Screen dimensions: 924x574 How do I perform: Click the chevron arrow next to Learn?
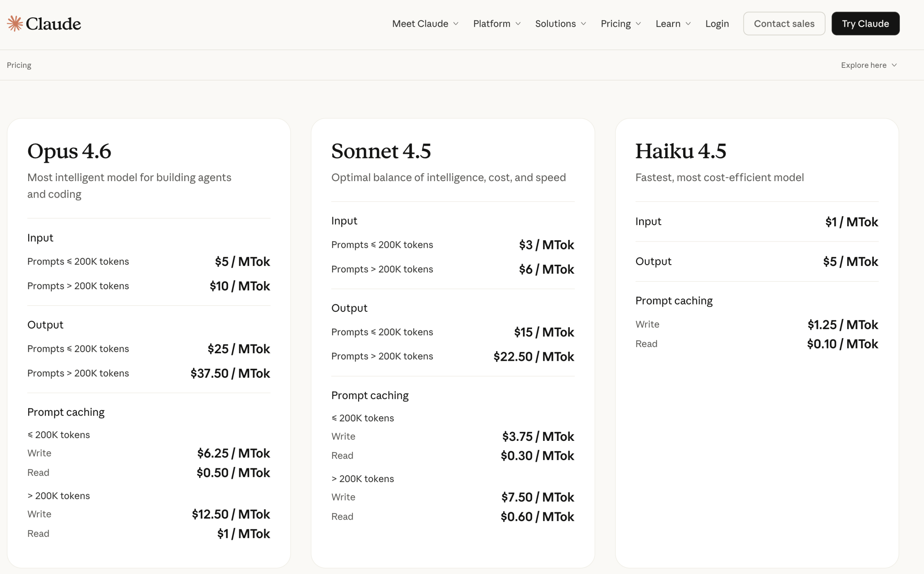pyautogui.click(x=688, y=24)
